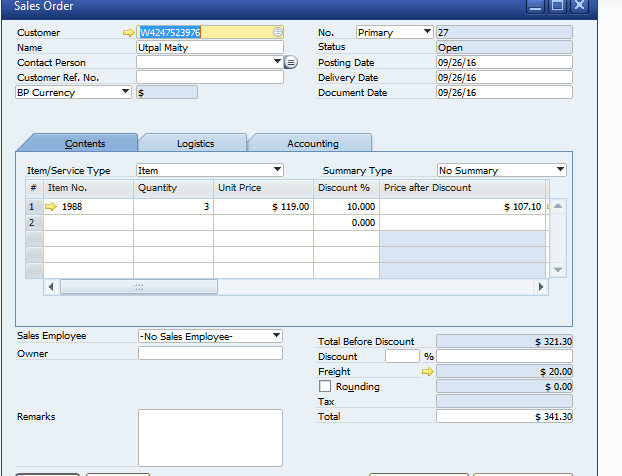The image size is (622, 476).
Task: Click the BP currency symbol field
Action: tap(167, 92)
